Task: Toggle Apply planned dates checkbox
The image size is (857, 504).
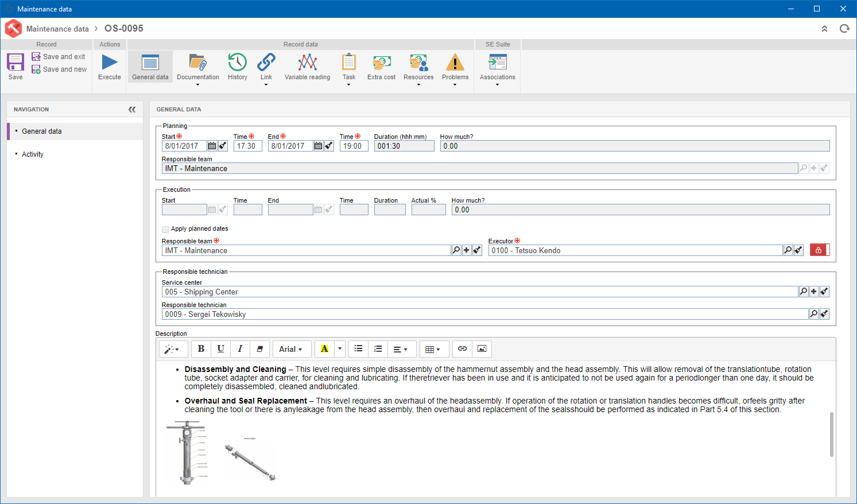Action: pos(165,229)
